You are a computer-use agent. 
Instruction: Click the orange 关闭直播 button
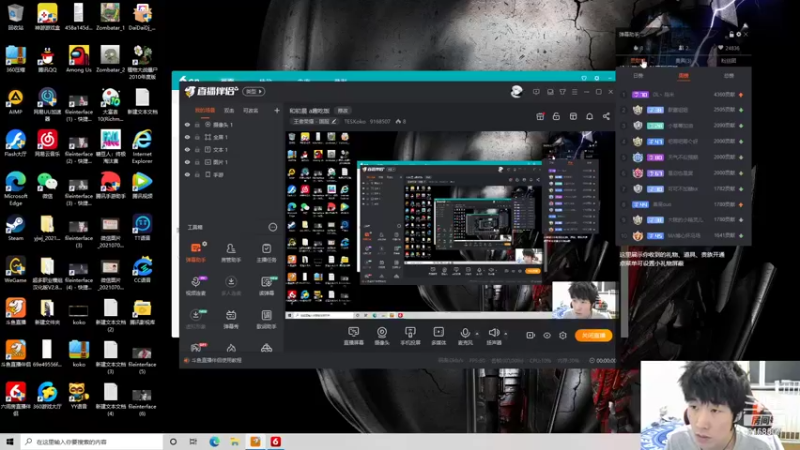click(x=593, y=335)
